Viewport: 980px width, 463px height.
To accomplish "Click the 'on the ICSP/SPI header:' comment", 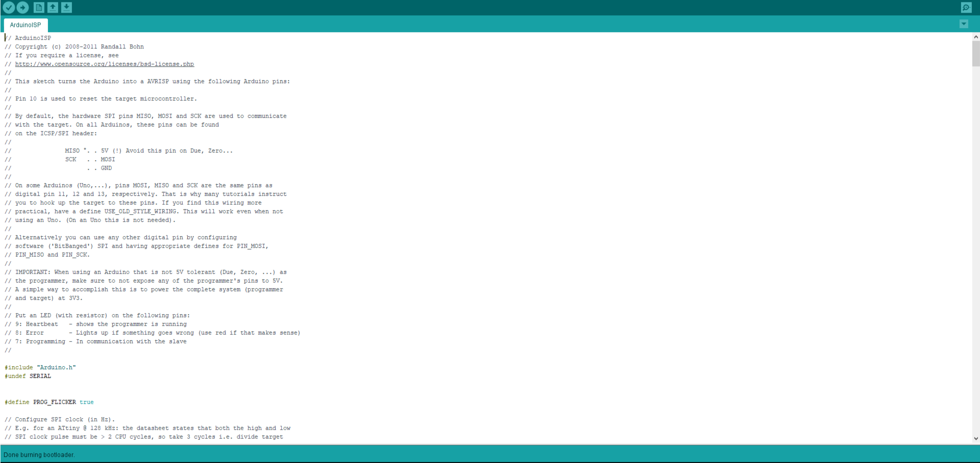I will click(x=51, y=134).
